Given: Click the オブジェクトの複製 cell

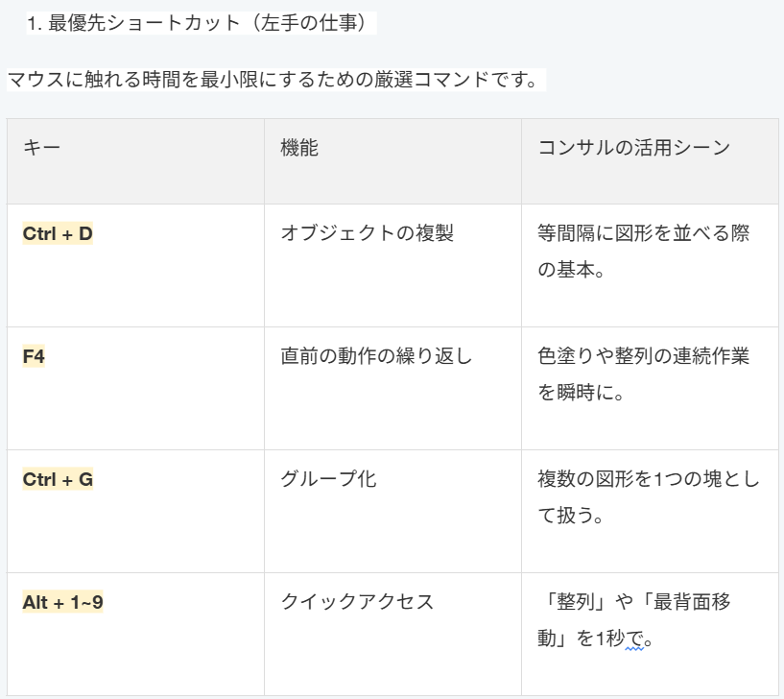Looking at the screenshot, I should pyautogui.click(x=367, y=233).
